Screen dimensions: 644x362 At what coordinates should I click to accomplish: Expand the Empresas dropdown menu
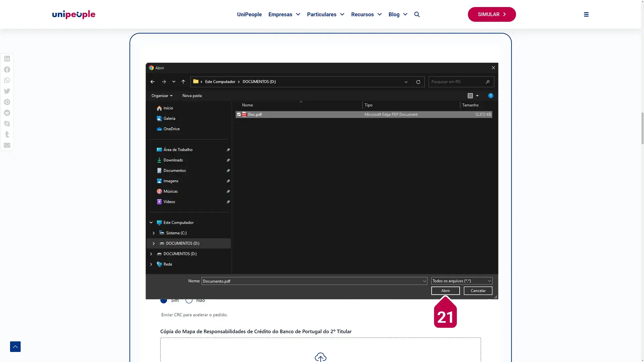(284, 14)
